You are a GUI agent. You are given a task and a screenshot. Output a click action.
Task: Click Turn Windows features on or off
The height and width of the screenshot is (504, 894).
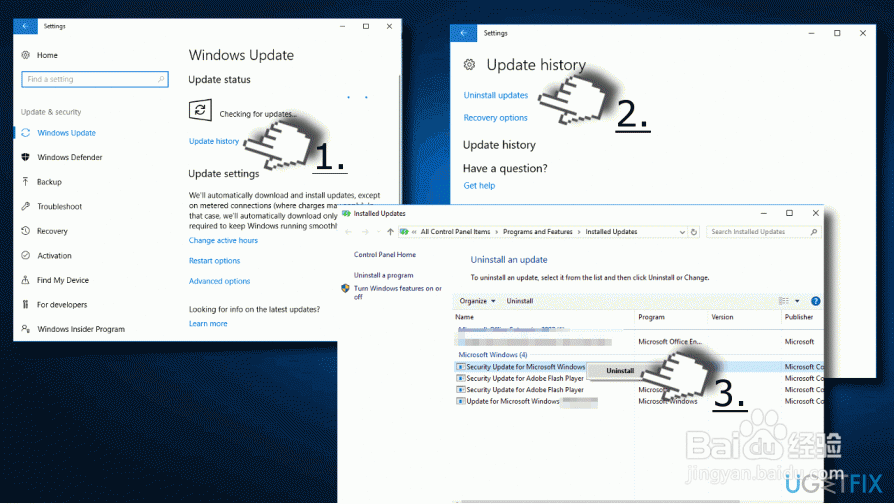click(x=397, y=292)
